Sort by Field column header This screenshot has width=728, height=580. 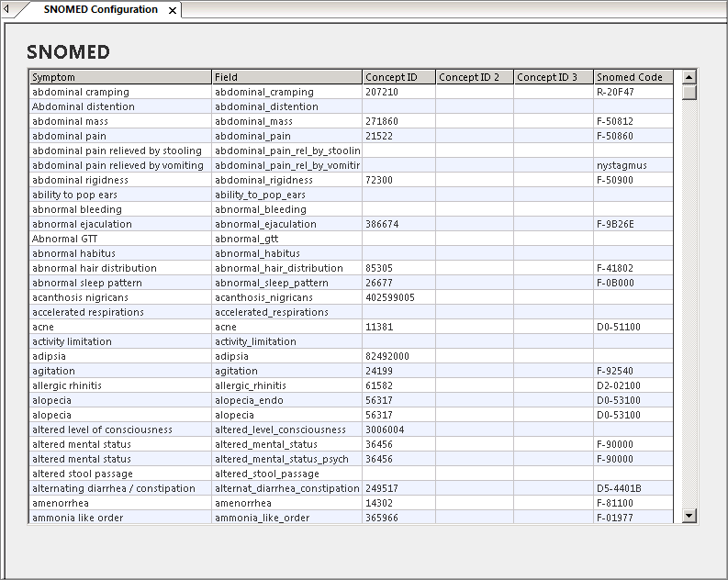(287, 77)
